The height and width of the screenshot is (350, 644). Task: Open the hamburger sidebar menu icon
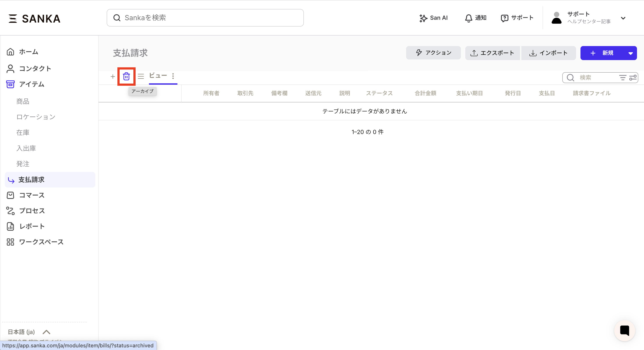(x=12, y=18)
